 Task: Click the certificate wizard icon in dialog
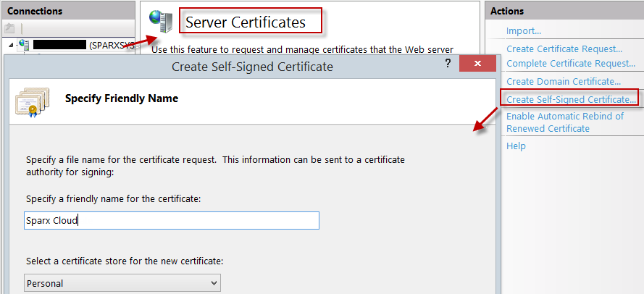click(x=33, y=102)
